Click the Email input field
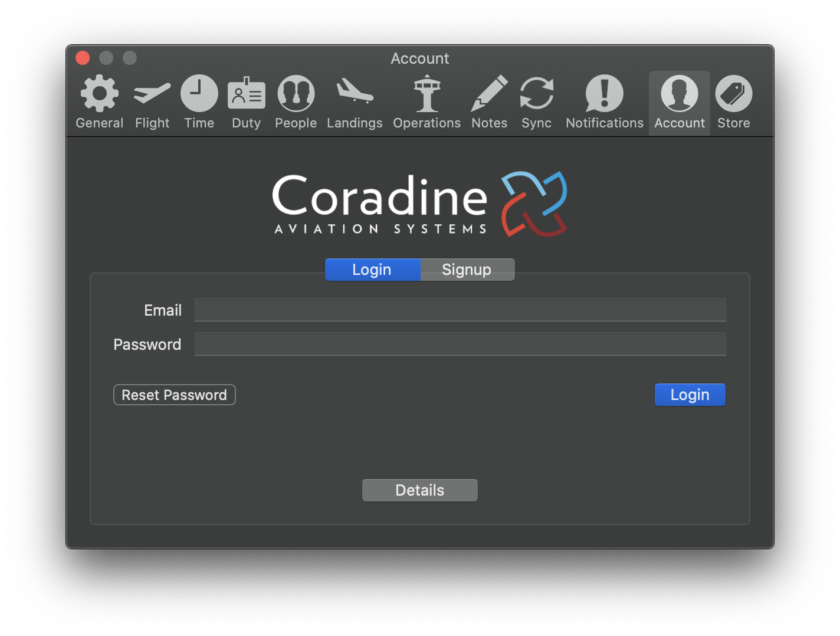The width and height of the screenshot is (840, 636). coord(460,310)
